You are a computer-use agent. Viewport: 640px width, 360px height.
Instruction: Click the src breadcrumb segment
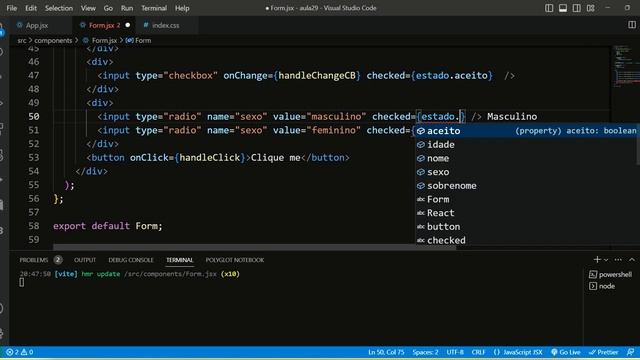[x=22, y=40]
